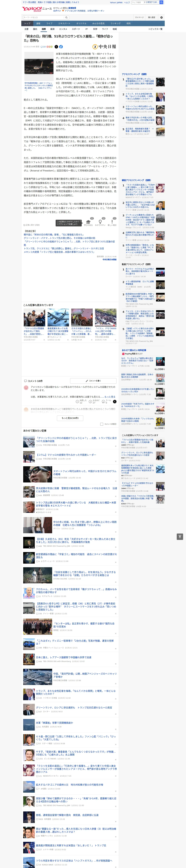
Task: Open the エキスパート main tab
Action: coord(64,24)
